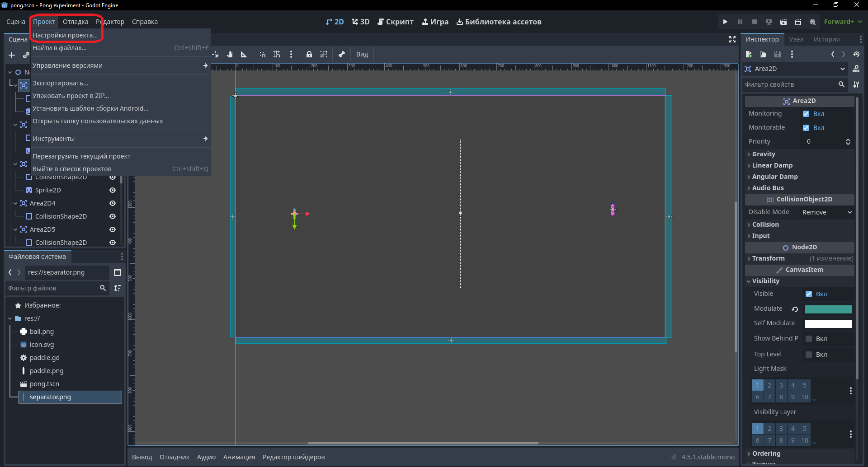Image resolution: width=868 pixels, height=467 pixels.
Task: Toggle distraction-free mode expand icon
Action: click(x=732, y=39)
